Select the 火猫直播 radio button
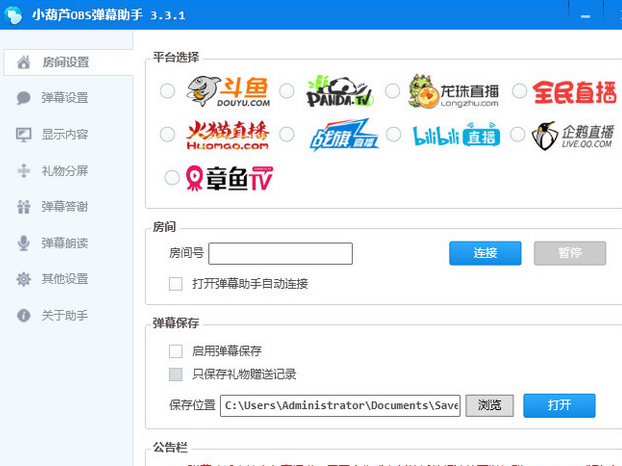This screenshot has height=466, width=622. pyautogui.click(x=167, y=134)
